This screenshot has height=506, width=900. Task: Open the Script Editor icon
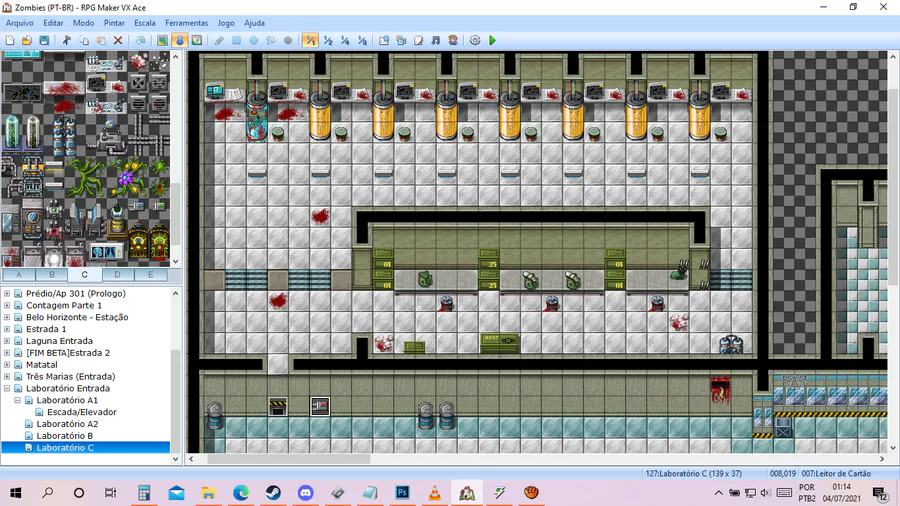(418, 40)
